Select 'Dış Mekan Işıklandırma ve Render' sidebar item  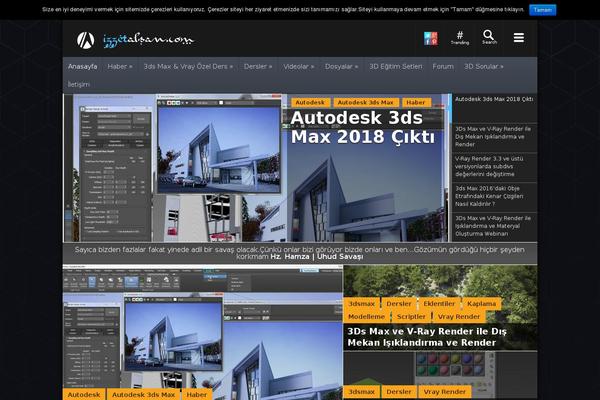pyautogui.click(x=494, y=137)
